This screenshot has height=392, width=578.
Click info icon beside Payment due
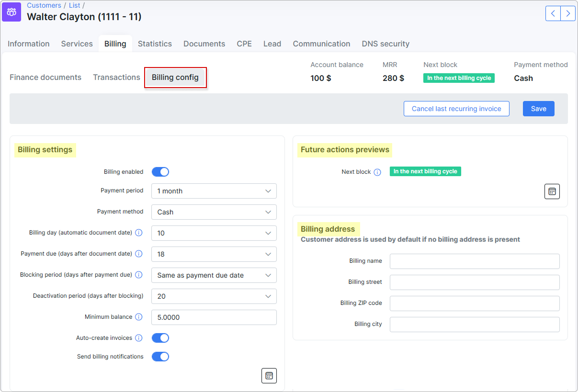point(139,254)
